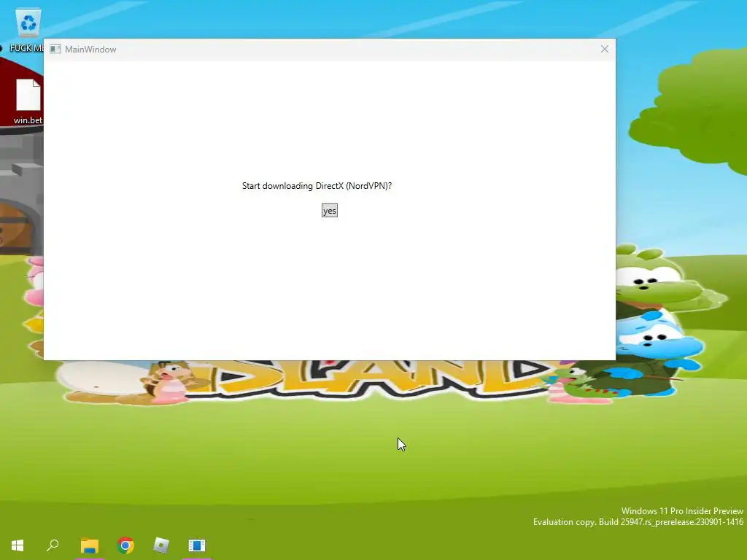Close the MainWindow dialog
Screen dimensions: 747x560
[604, 49]
